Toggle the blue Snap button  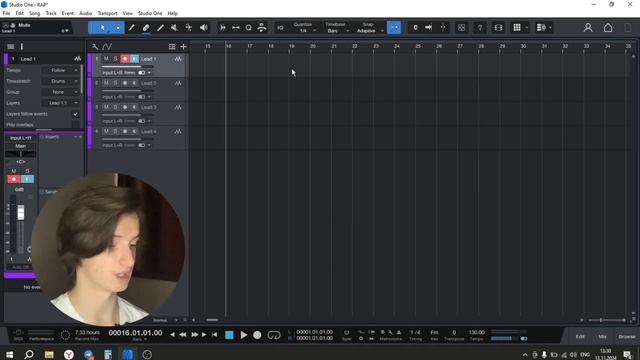click(x=394, y=28)
